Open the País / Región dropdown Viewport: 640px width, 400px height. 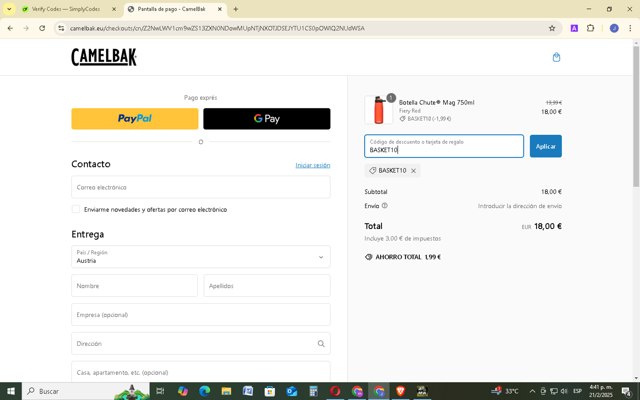point(201,257)
